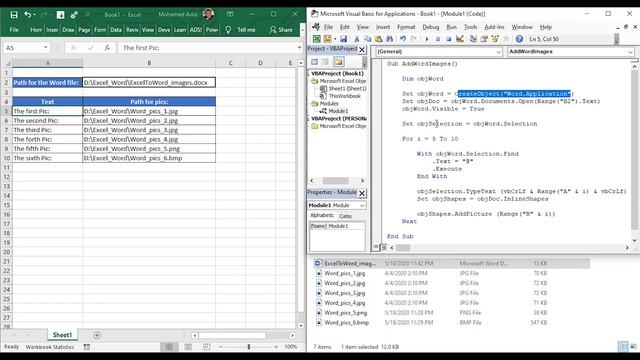The height and width of the screenshot is (360, 640).
Task: Open the Insert menu in VBA editor
Action: [383, 27]
